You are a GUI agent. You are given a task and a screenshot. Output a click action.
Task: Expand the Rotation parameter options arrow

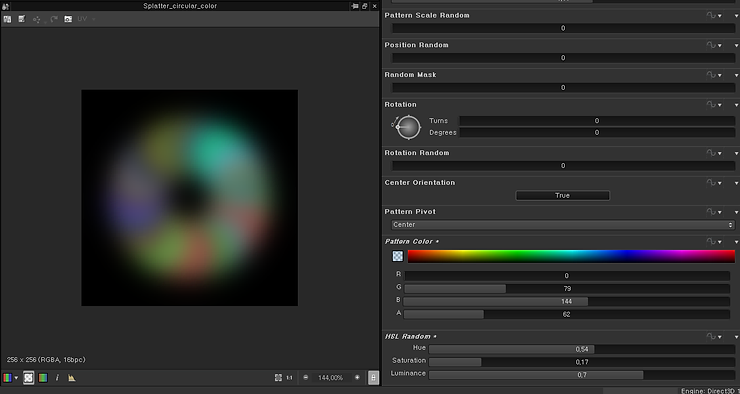point(736,105)
